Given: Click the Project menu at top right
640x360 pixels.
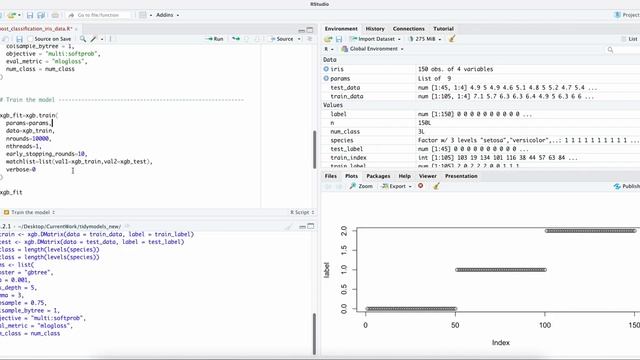Looking at the screenshot, I should (x=627, y=15).
